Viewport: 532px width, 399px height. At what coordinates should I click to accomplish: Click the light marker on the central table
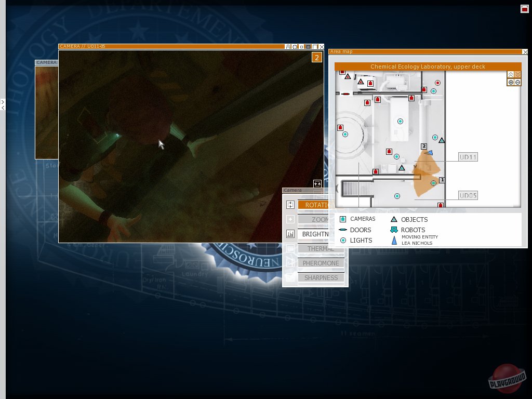[400, 121]
